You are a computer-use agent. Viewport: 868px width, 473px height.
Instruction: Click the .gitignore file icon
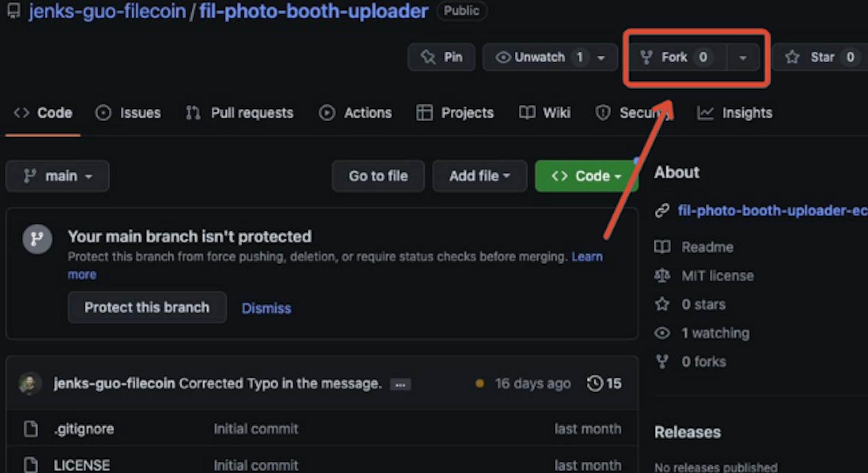[x=31, y=429]
